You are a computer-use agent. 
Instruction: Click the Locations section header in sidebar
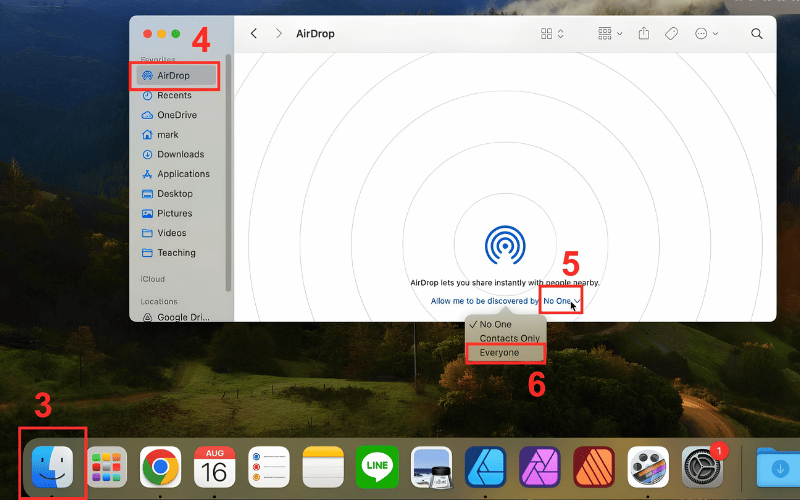(x=159, y=302)
